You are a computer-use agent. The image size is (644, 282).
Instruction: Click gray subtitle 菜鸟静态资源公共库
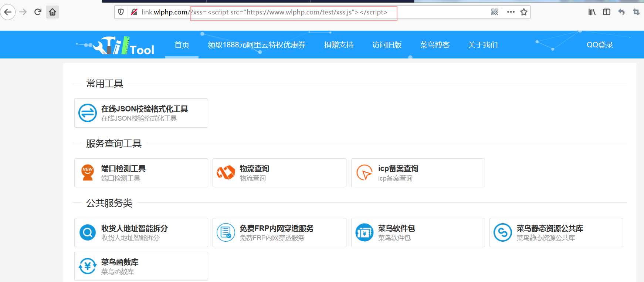point(546,238)
